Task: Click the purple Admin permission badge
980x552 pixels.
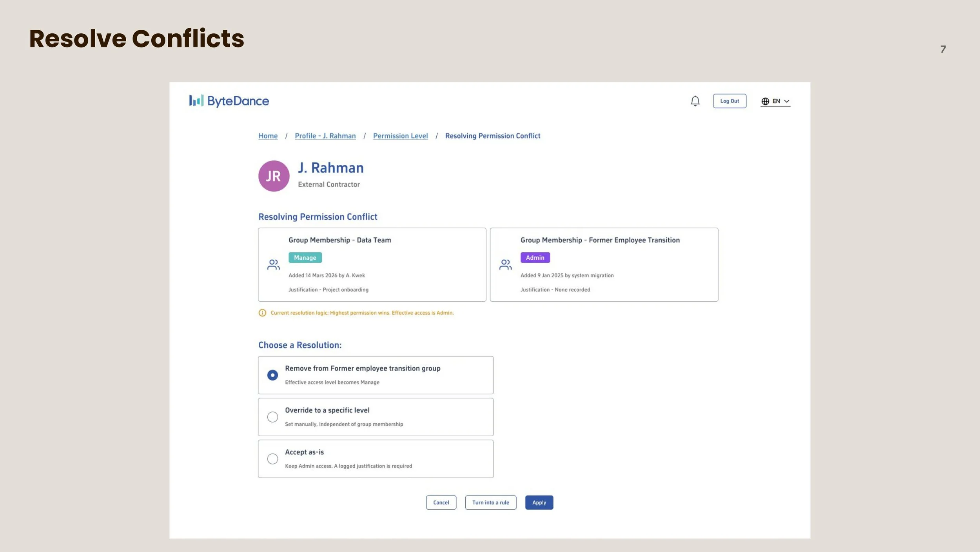Action: (x=535, y=257)
